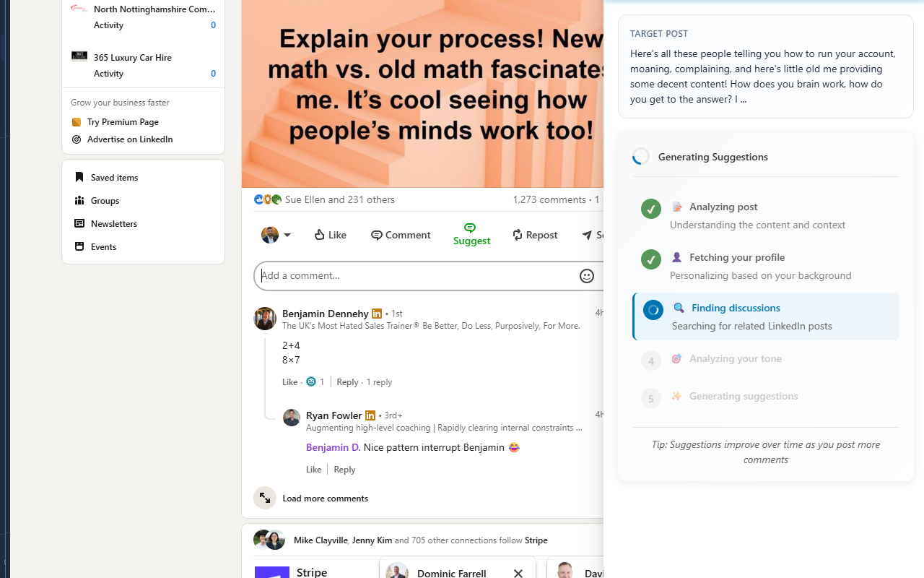Click the post image about new math

423,94
